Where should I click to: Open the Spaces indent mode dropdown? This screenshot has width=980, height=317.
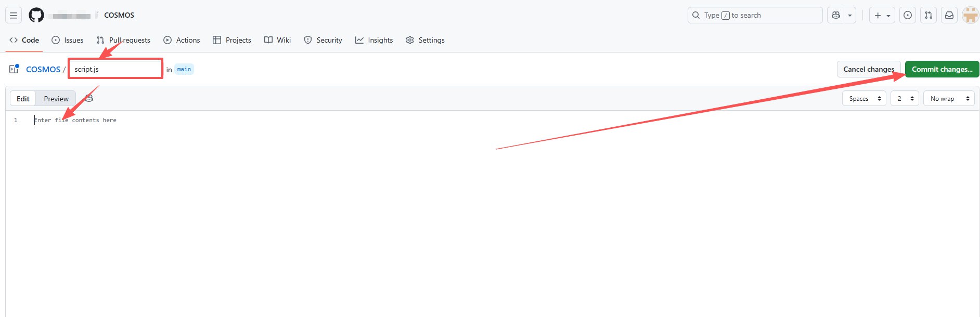pyautogui.click(x=864, y=99)
